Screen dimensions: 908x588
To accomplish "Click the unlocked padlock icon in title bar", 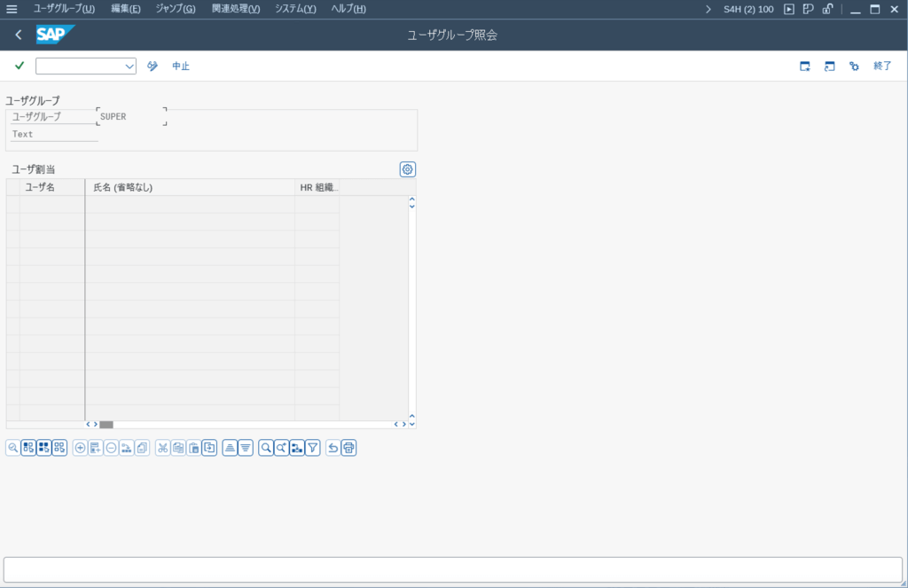I will [827, 9].
